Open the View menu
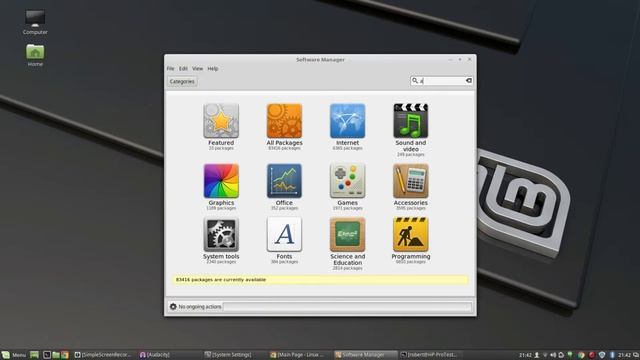Screen dimensions: 640x360 point(198,69)
